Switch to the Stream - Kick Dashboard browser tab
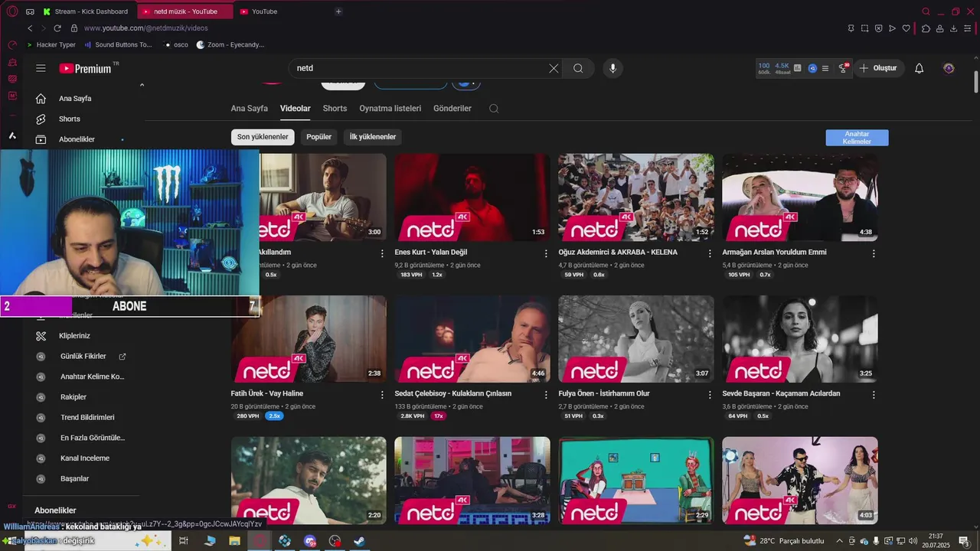980x551 pixels. 87,11
